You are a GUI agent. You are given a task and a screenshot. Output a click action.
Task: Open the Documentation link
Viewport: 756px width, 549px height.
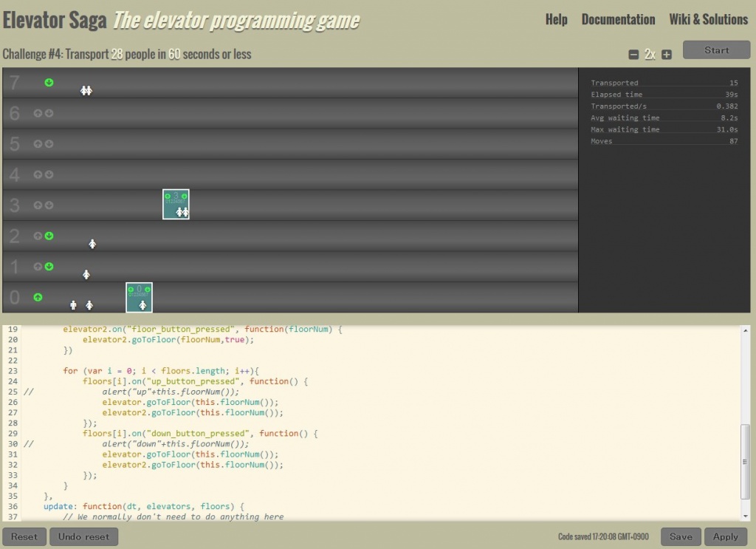(618, 19)
